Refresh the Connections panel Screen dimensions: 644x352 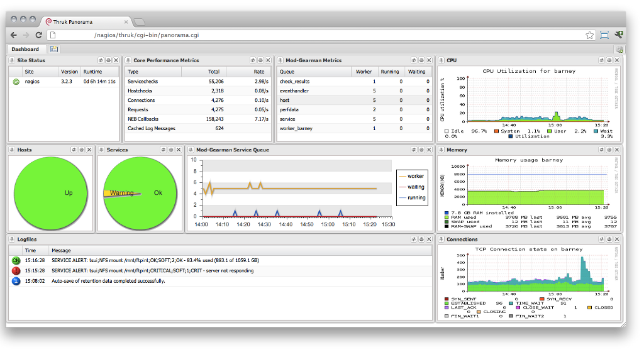point(602,239)
